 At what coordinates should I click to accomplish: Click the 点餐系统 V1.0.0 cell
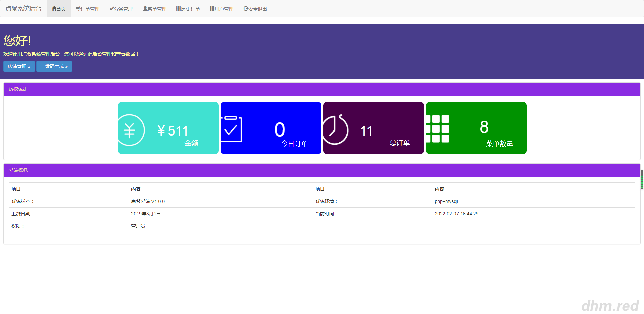[148, 201]
